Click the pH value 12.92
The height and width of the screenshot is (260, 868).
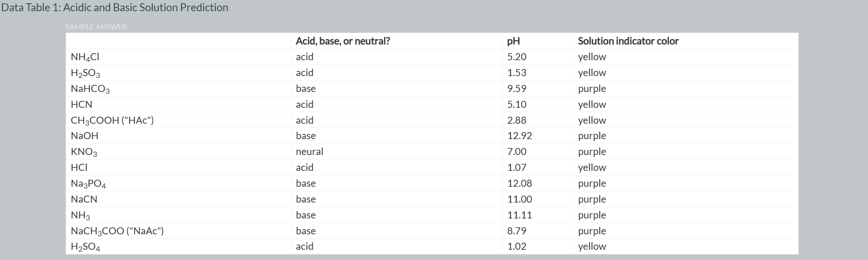pos(519,136)
